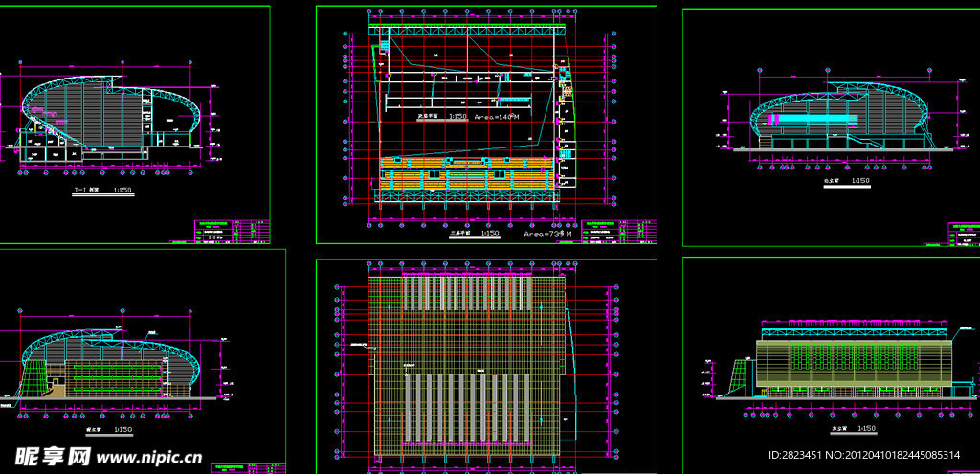Image resolution: width=980 pixels, height=474 pixels.
Task: Click the 1-1 section title label
Action: [x=102, y=192]
